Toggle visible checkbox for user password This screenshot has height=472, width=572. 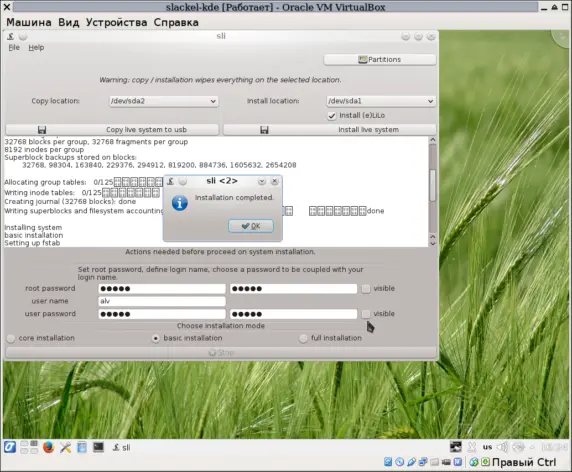[366, 314]
